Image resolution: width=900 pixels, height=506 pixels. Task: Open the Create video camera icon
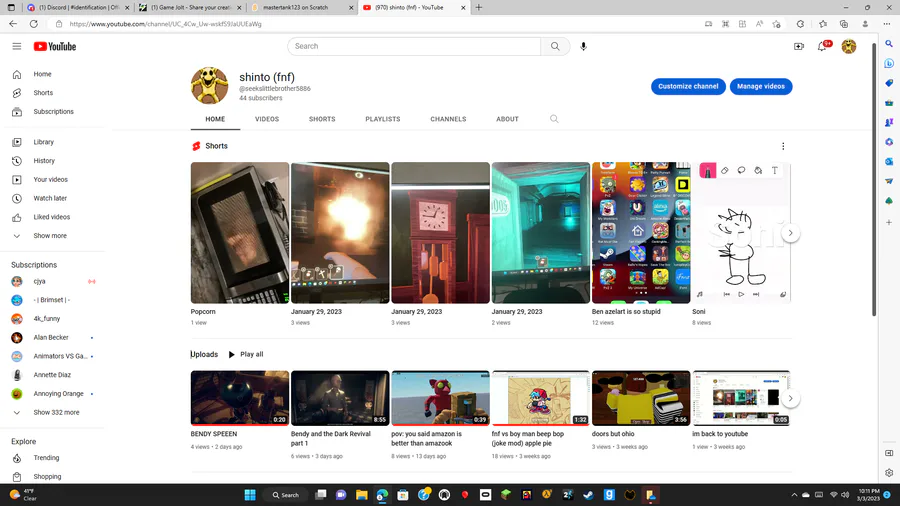pos(798,46)
